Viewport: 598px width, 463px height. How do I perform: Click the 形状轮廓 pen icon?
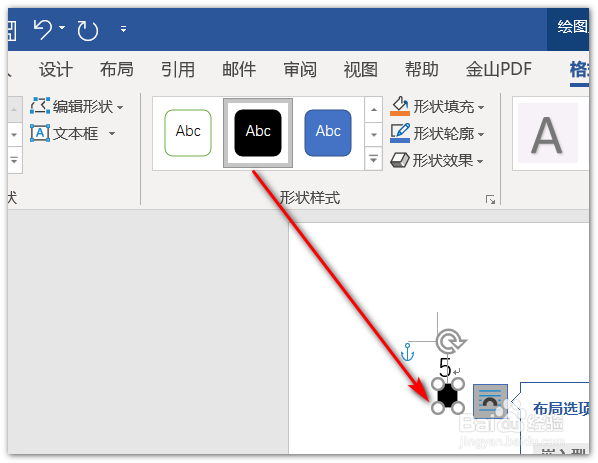pyautogui.click(x=400, y=133)
